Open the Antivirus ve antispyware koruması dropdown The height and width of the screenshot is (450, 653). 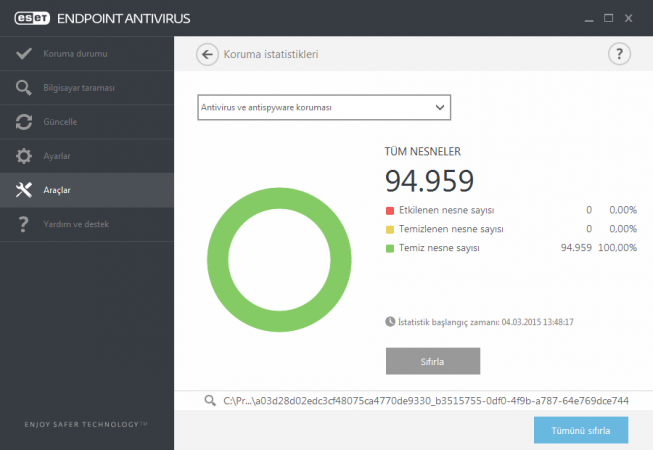324,107
